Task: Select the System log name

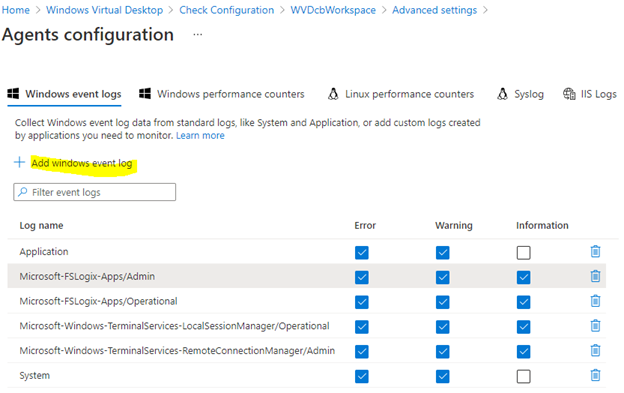Action: (x=35, y=375)
